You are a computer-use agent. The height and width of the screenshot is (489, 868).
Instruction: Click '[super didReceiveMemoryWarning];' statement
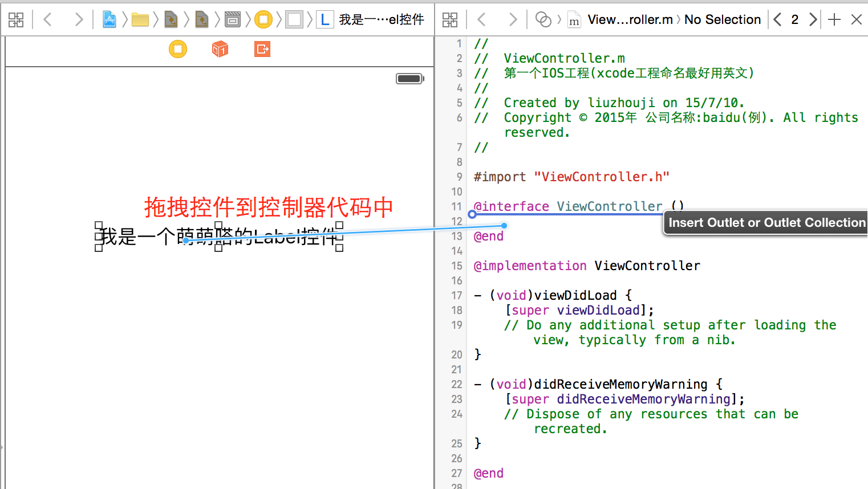624,399
